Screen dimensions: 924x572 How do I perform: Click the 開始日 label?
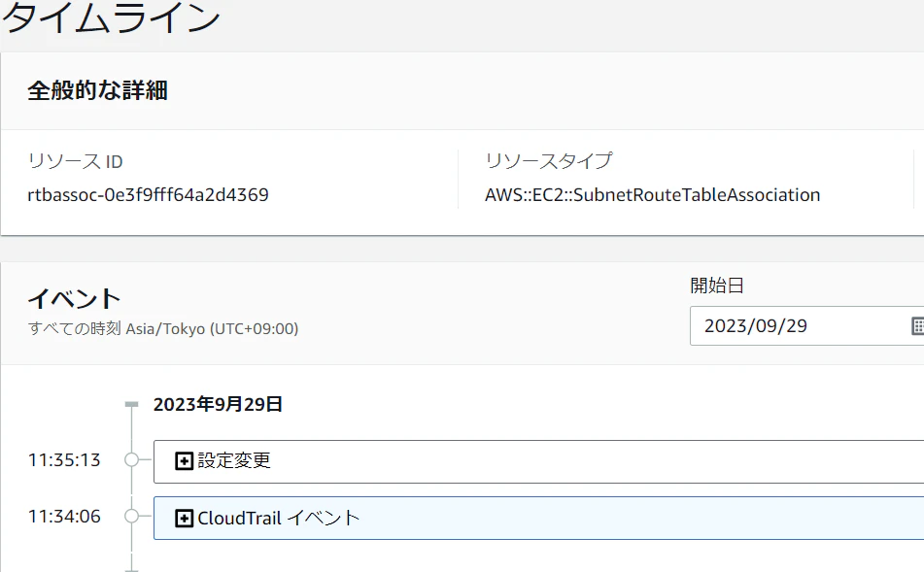point(717,286)
